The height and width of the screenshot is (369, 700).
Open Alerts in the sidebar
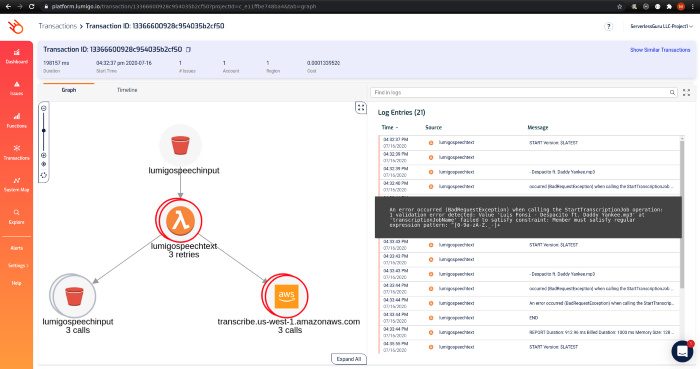(x=17, y=248)
